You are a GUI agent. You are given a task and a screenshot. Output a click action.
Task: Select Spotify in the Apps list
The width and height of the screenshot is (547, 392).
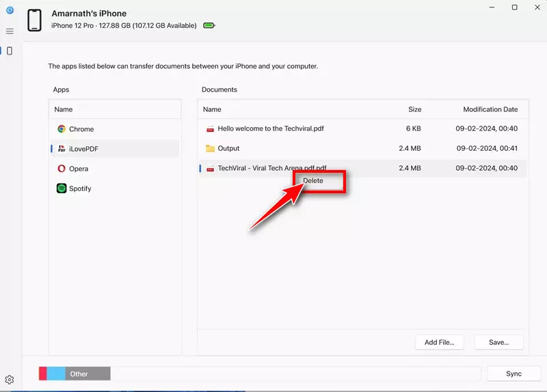coord(115,188)
